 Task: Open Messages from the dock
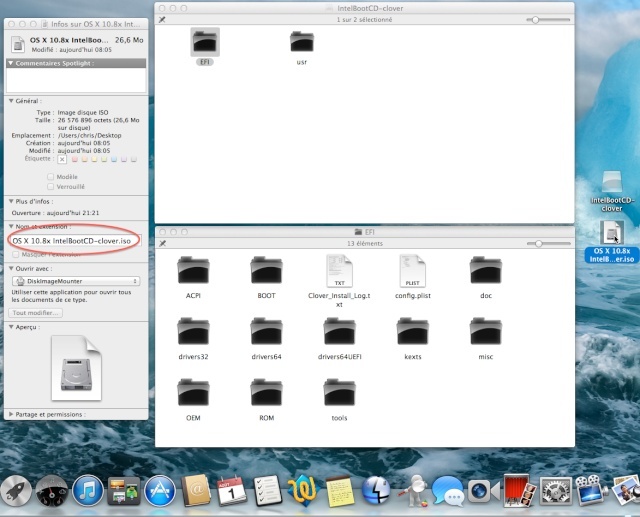(448, 491)
